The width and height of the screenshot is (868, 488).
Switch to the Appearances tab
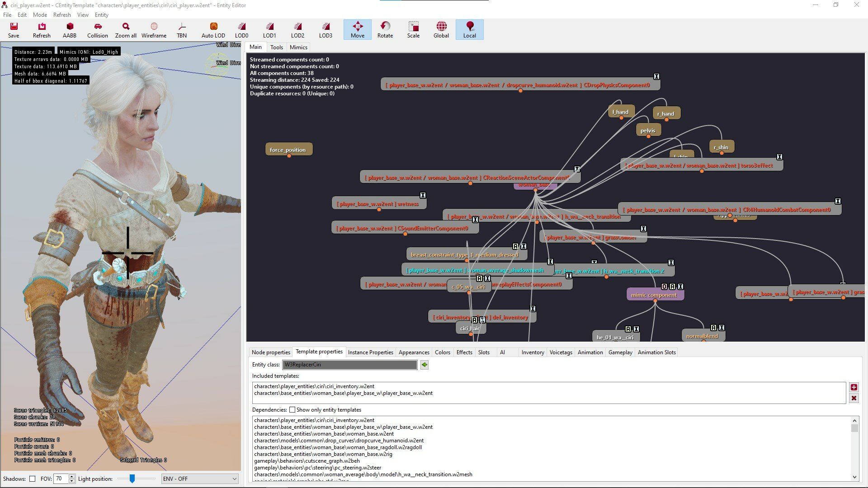coord(414,352)
